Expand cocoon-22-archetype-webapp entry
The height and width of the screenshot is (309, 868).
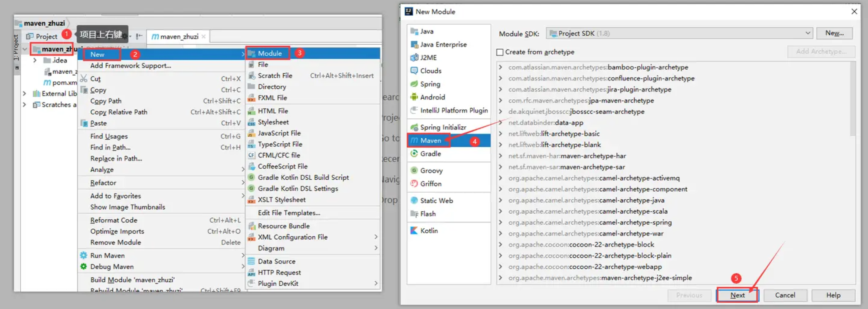(501, 267)
